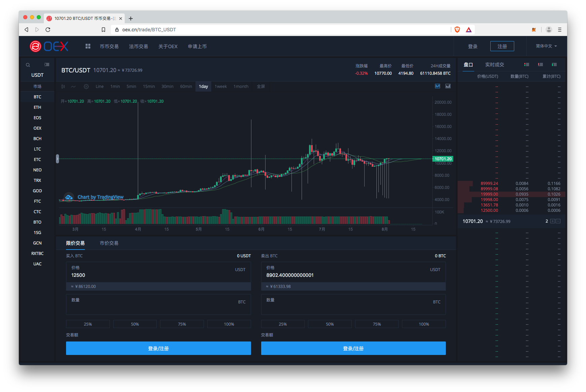Click the browser bookmark icon

point(103,30)
